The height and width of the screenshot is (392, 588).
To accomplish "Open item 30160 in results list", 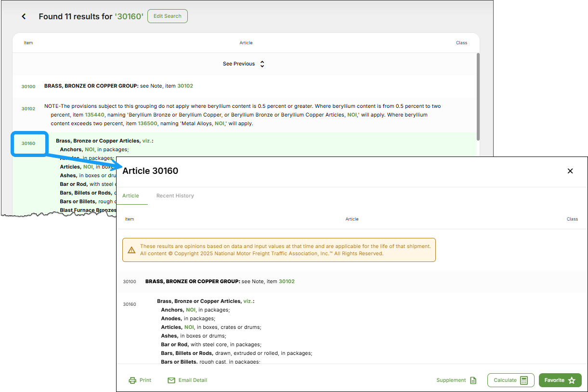I will click(x=28, y=144).
